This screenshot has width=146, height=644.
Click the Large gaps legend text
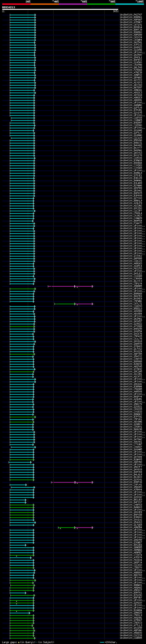point(10,642)
